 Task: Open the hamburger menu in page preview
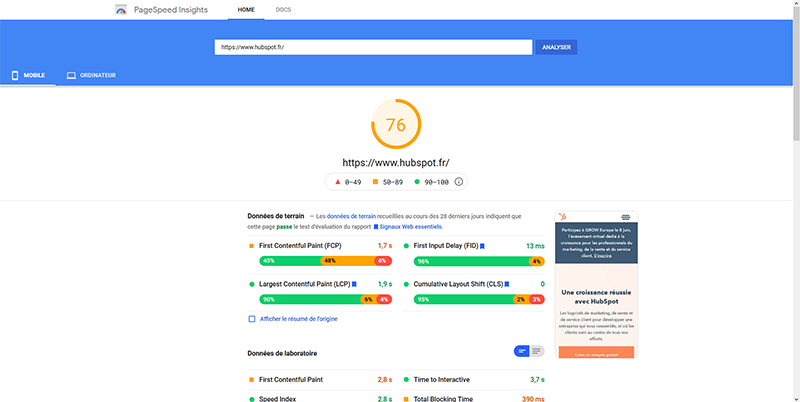click(x=626, y=217)
